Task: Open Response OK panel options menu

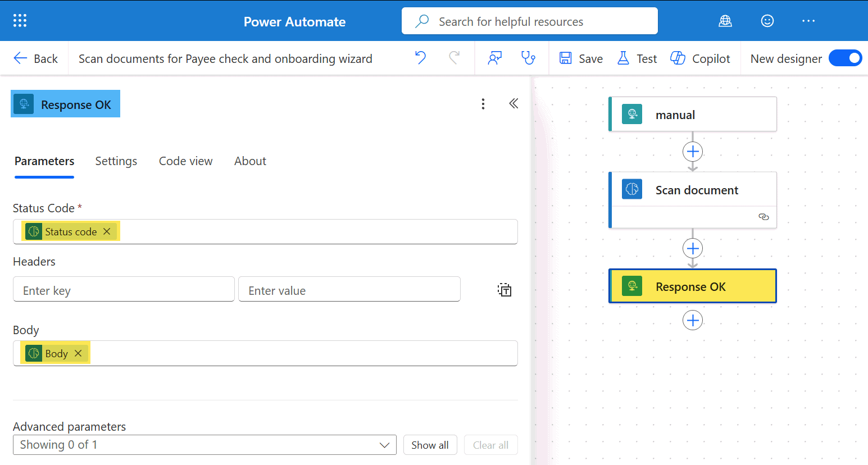Action: click(483, 104)
